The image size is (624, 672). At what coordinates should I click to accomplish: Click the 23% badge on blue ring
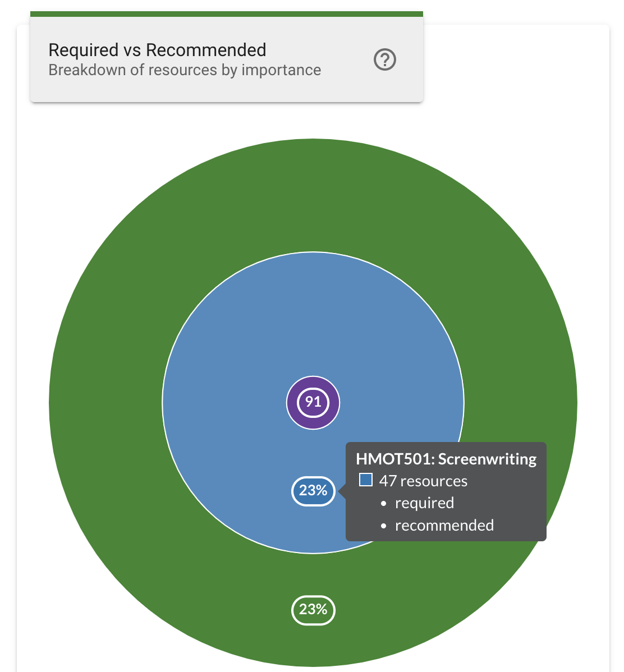click(313, 491)
